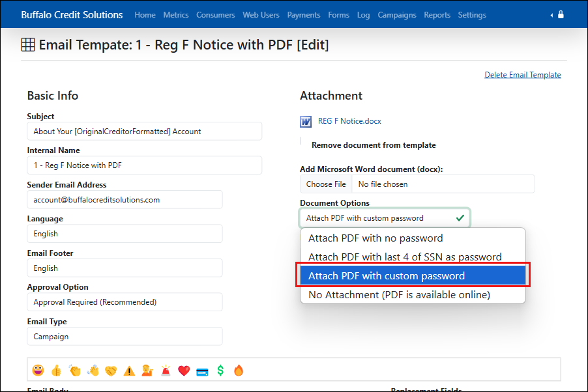Click into the Sender Email Address field

coord(125,200)
